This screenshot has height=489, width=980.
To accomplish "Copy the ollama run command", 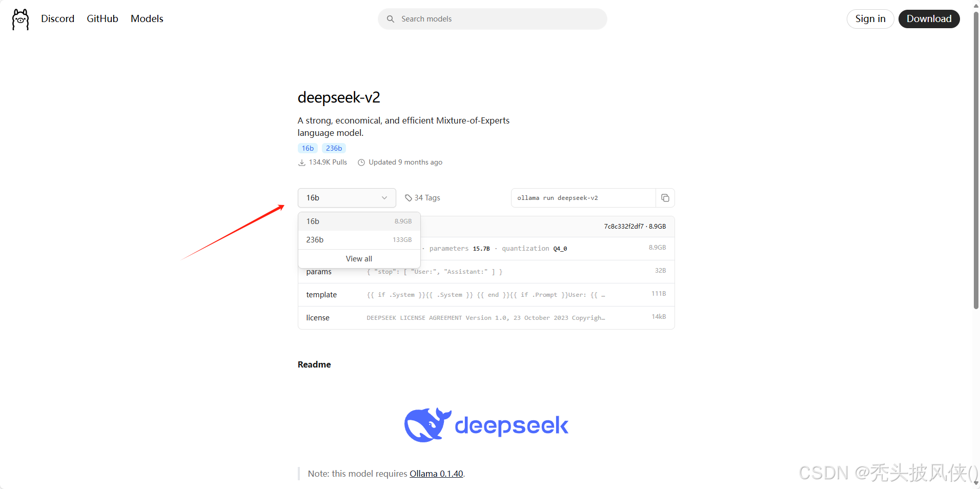I will point(665,198).
